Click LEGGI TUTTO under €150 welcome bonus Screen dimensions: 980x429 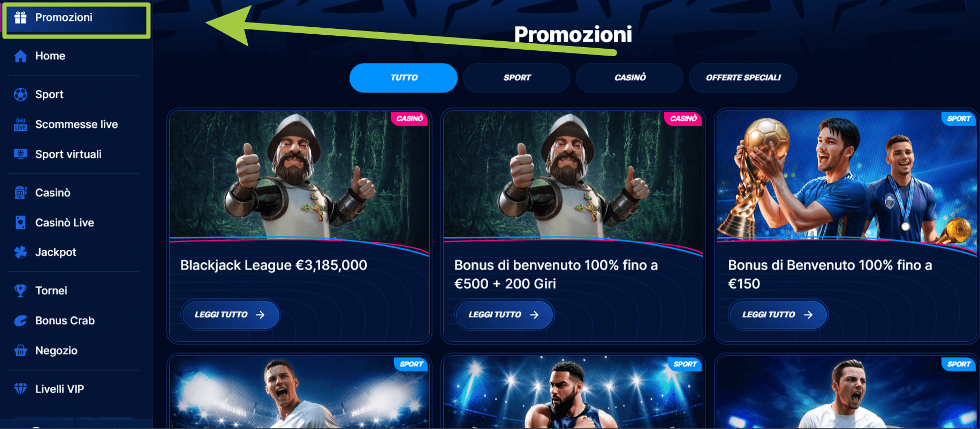[x=778, y=315]
